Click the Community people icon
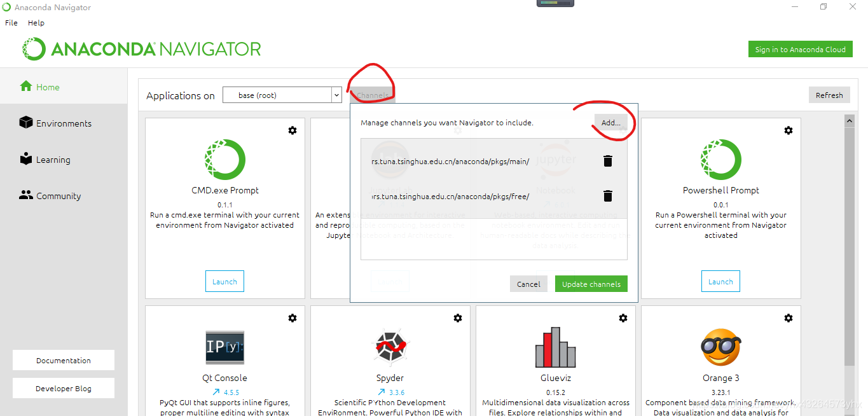This screenshot has width=868, height=416. click(26, 195)
